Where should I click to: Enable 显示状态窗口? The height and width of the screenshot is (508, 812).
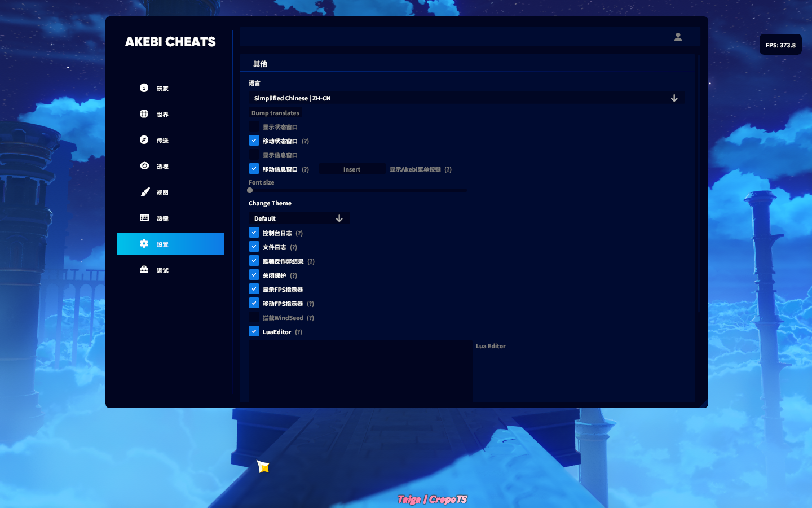click(254, 126)
